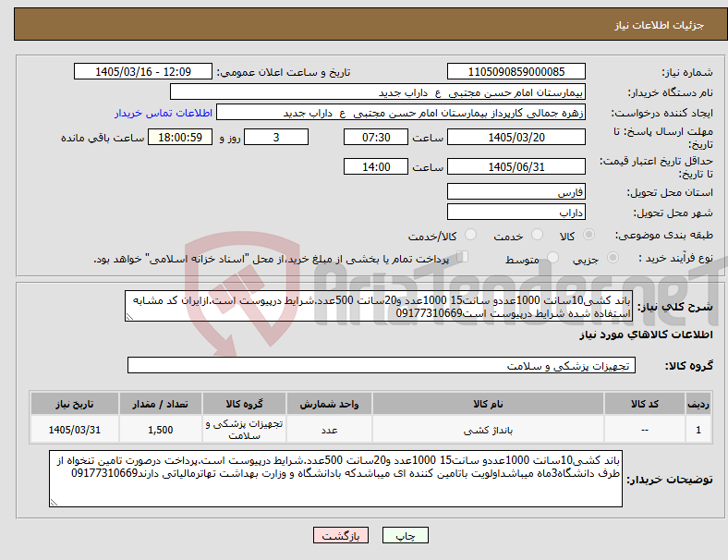The image size is (728, 560).
Task: Click the شرح کلی نیاز description textarea
Action: 379,306
